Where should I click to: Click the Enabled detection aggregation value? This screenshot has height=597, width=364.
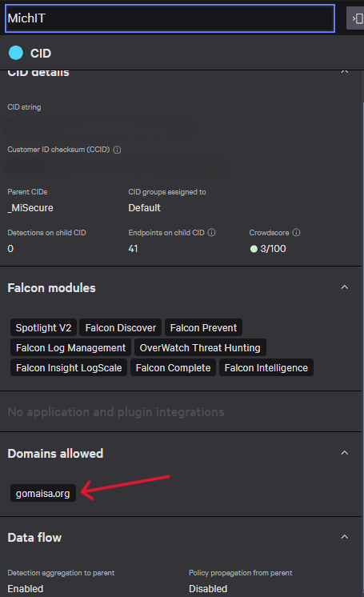click(26, 589)
